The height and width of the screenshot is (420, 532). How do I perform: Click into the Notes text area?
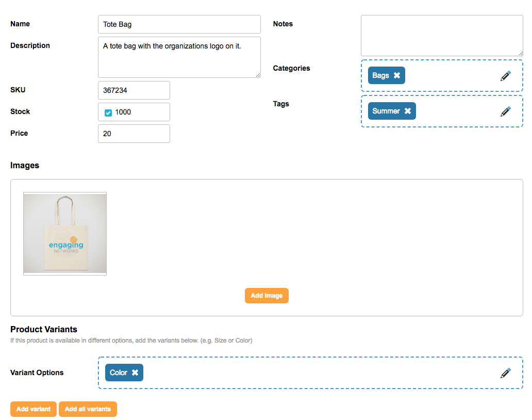[441, 36]
